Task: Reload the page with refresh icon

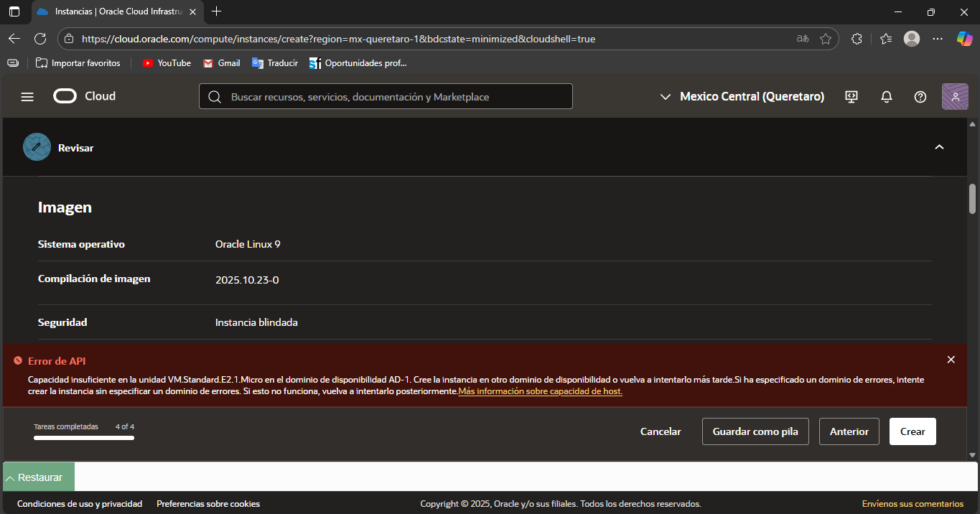Action: coord(40,39)
